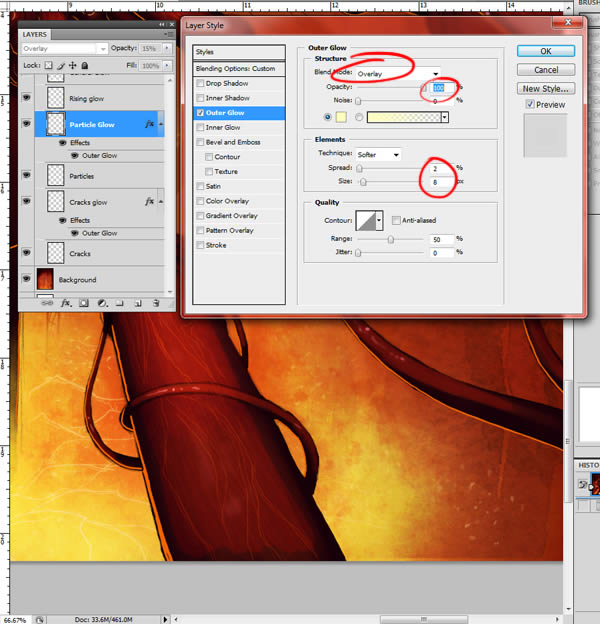This screenshot has width=600, height=624.
Task: Select the Cracks layer
Action: [99, 254]
